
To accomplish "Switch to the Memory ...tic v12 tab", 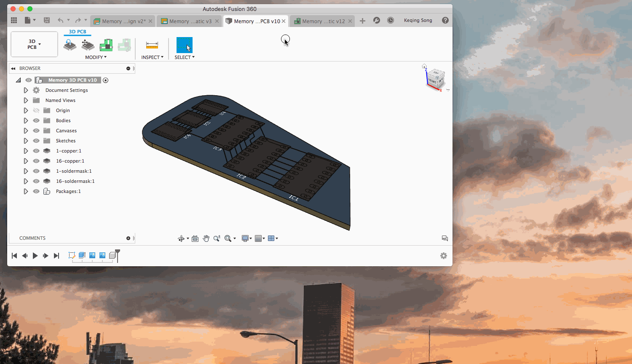I will click(x=323, y=21).
